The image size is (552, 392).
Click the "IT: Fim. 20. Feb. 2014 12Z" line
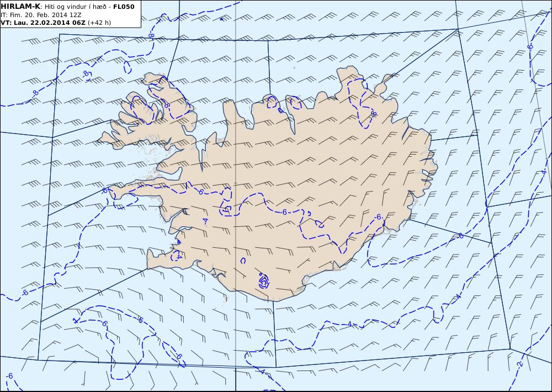tap(41, 15)
